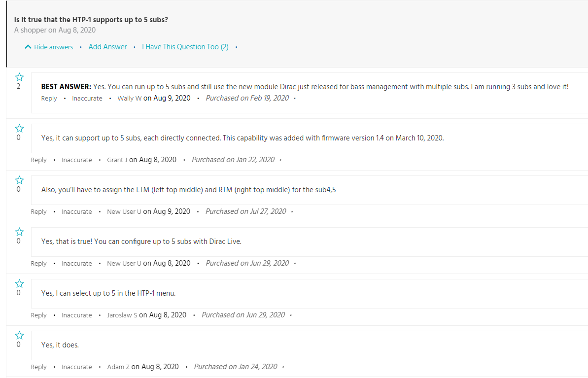Star the Dirac Live configure answer

(x=19, y=232)
